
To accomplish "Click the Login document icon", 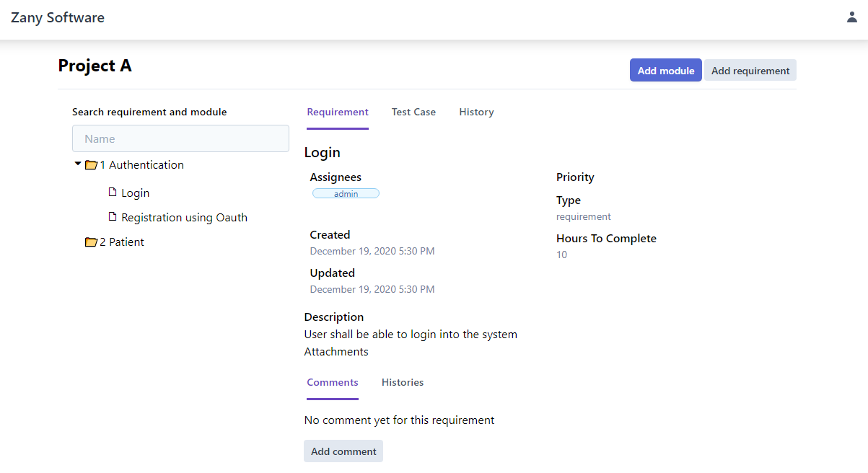I will click(x=112, y=193).
